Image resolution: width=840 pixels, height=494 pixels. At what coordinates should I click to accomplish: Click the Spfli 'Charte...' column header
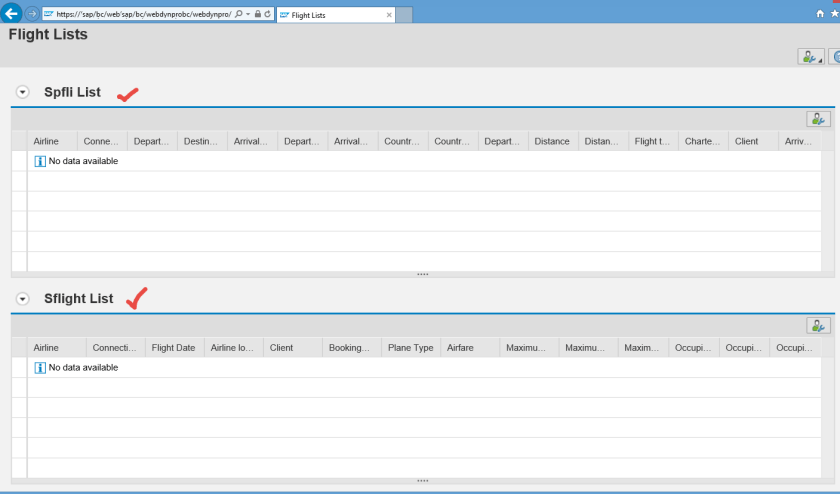(x=703, y=141)
